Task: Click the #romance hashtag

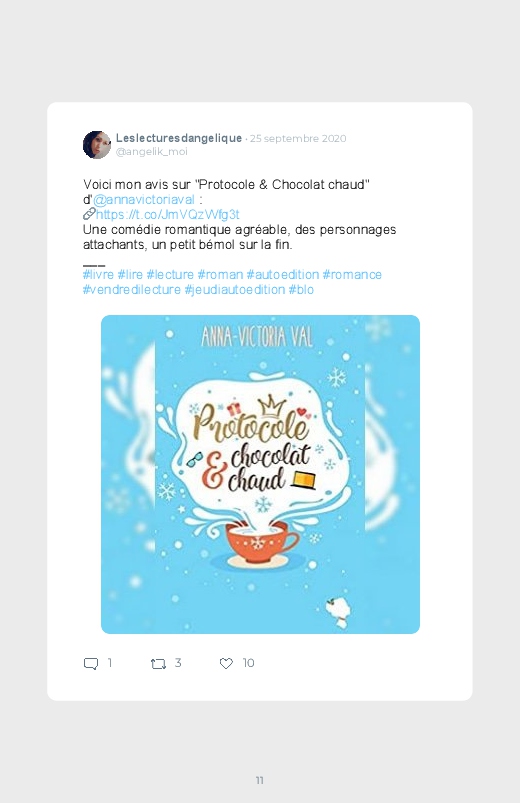Action: click(x=352, y=274)
